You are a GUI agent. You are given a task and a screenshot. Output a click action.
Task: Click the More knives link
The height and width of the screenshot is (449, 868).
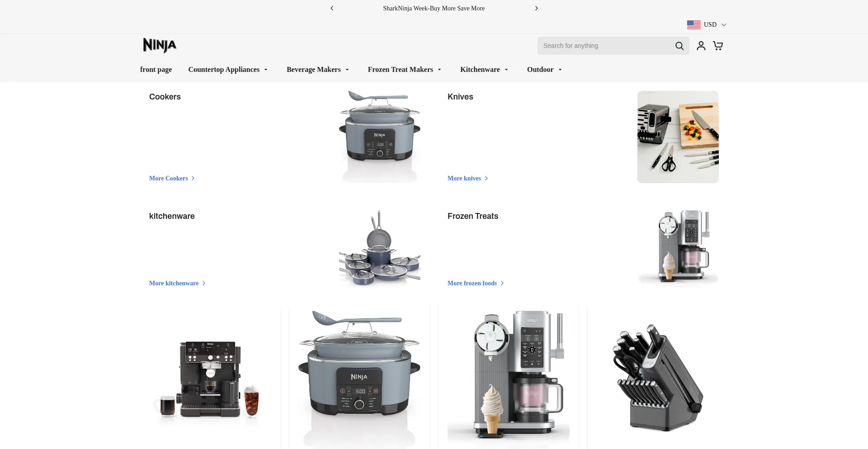[x=467, y=178]
